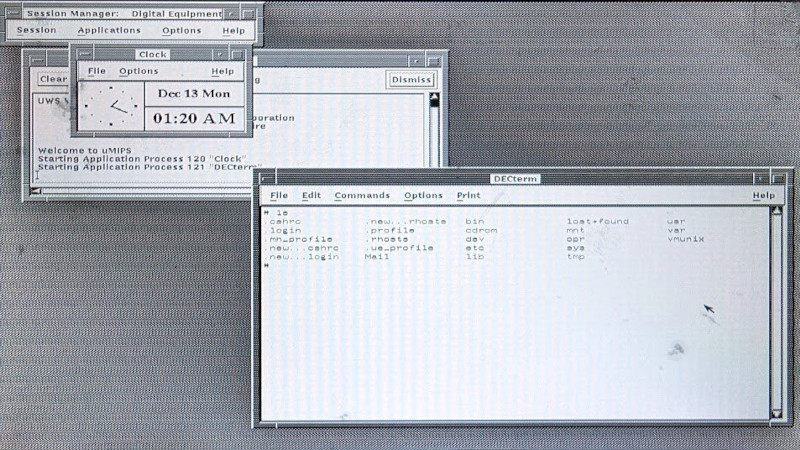The height and width of the screenshot is (450, 800).
Task: Open the Commands menu in DECterm
Action: 362,195
